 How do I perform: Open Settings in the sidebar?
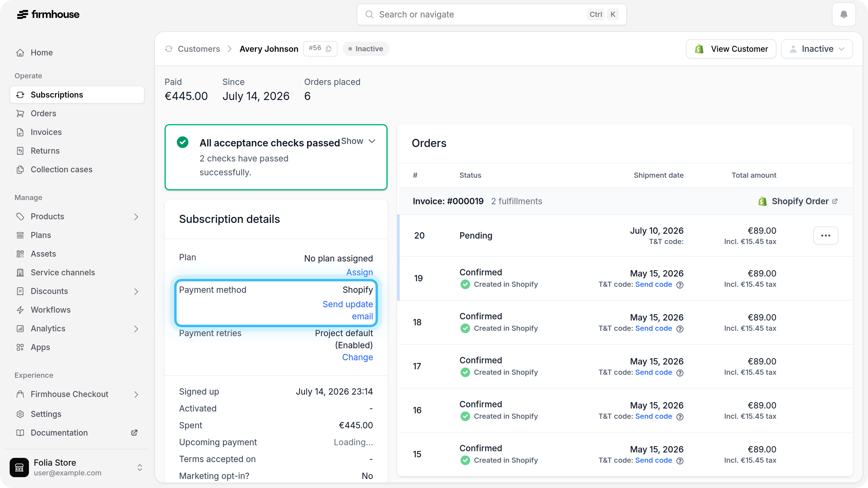(77, 414)
